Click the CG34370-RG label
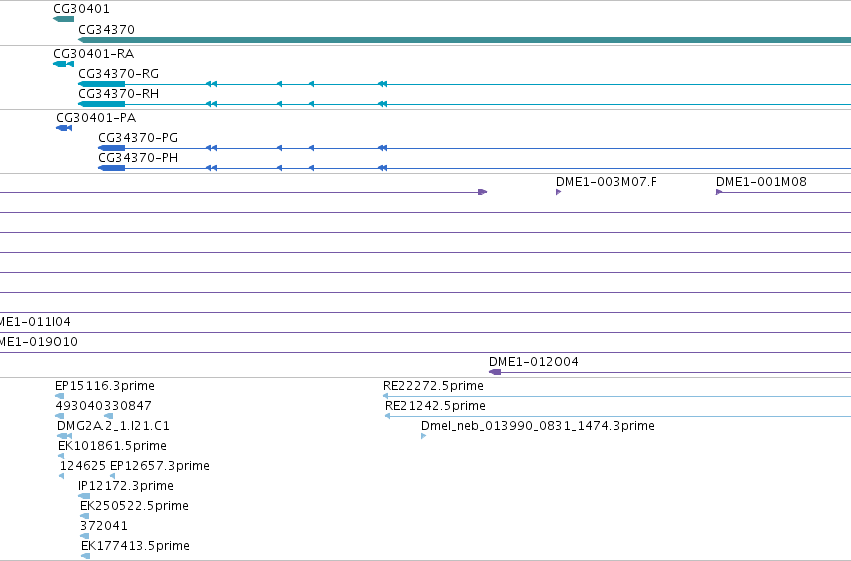The image size is (851, 561). [118, 73]
